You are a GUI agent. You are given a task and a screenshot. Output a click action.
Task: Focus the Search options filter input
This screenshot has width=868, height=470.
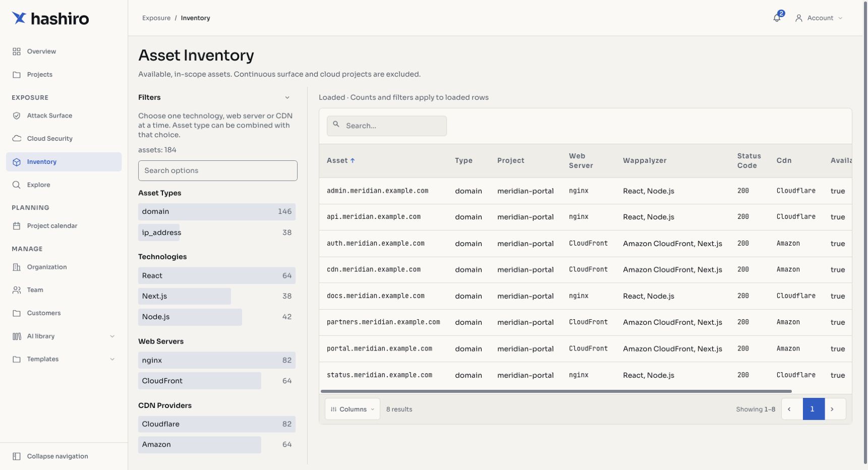[x=218, y=171]
